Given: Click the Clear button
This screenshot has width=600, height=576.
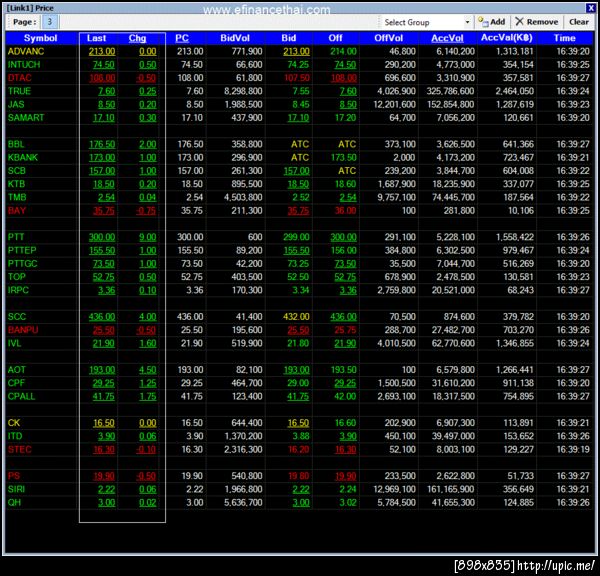Looking at the screenshot, I should [579, 22].
